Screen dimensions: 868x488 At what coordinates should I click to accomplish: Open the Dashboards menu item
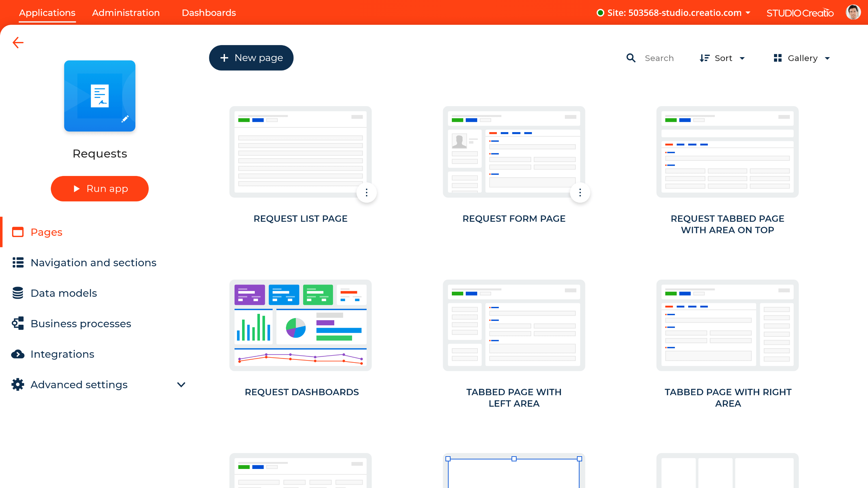point(209,13)
